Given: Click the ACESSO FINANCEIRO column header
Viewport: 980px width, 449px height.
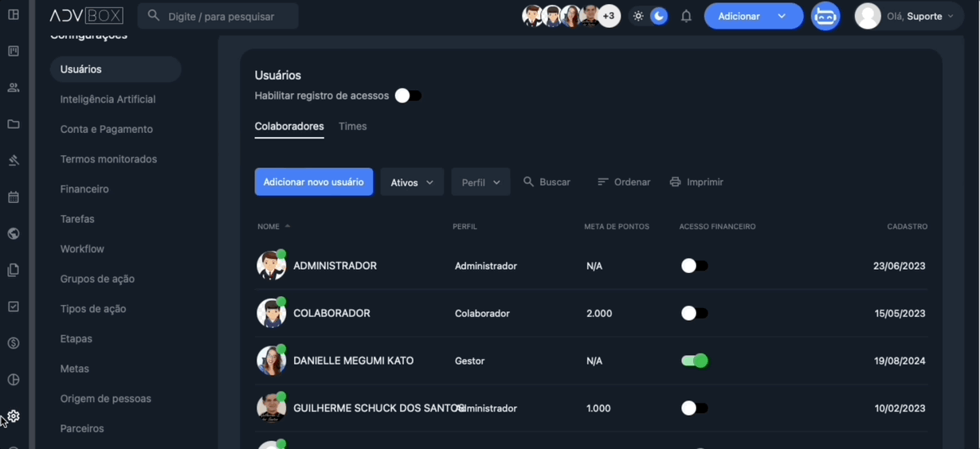Looking at the screenshot, I should click(718, 227).
